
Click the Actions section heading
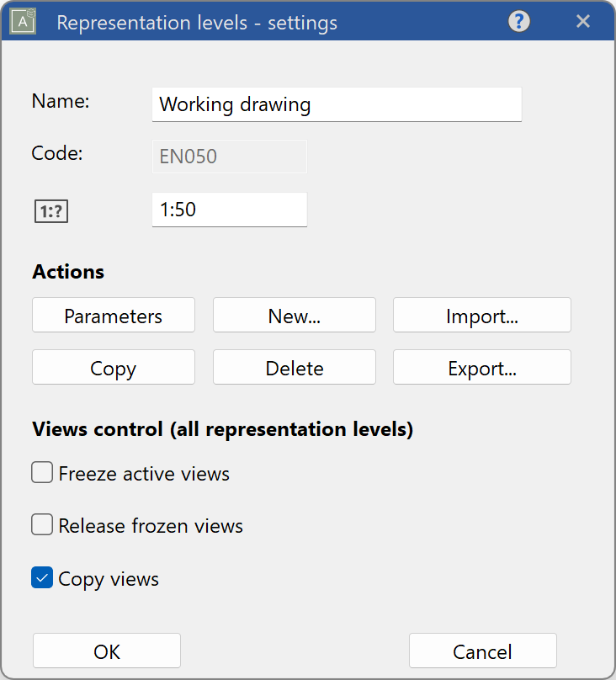coord(67,272)
